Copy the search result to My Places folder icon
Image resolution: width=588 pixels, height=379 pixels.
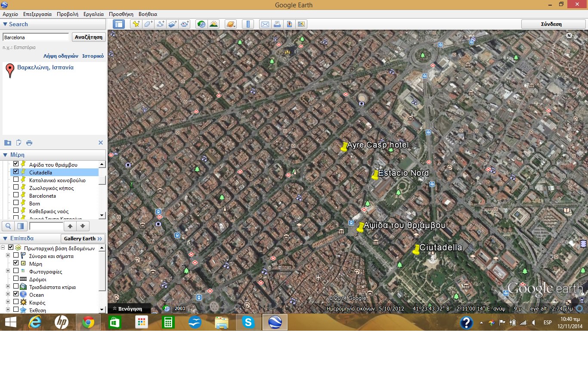coord(7,143)
